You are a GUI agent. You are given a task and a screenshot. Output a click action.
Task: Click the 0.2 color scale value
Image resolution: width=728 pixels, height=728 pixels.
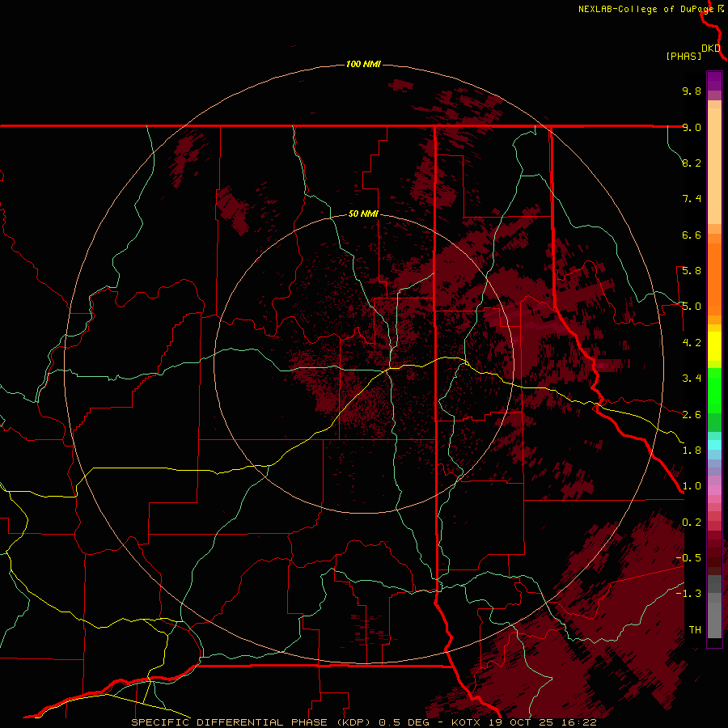692,523
